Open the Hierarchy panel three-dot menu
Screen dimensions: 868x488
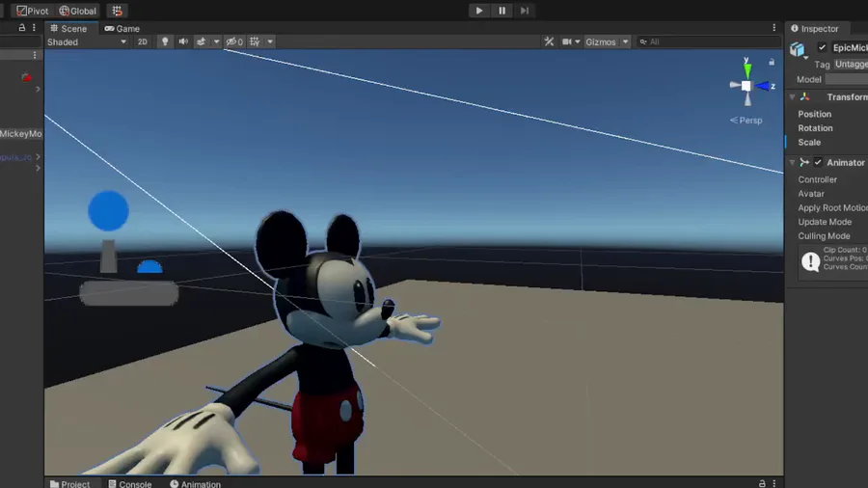tap(34, 28)
